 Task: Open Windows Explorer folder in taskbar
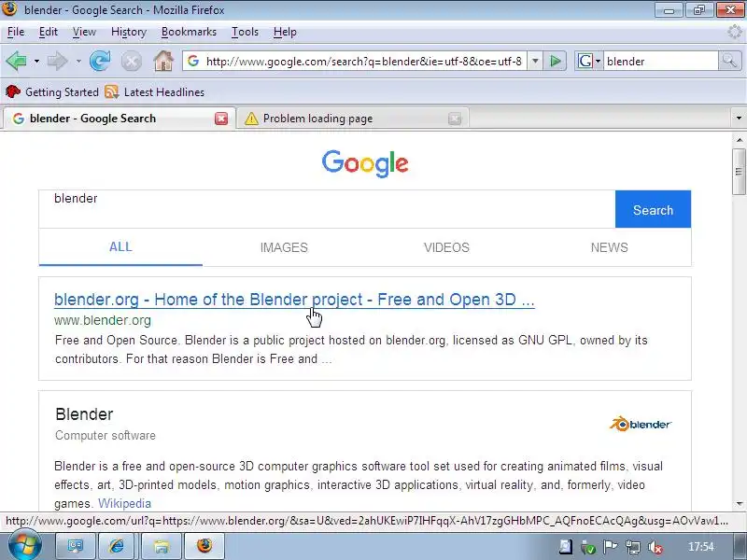click(x=161, y=546)
